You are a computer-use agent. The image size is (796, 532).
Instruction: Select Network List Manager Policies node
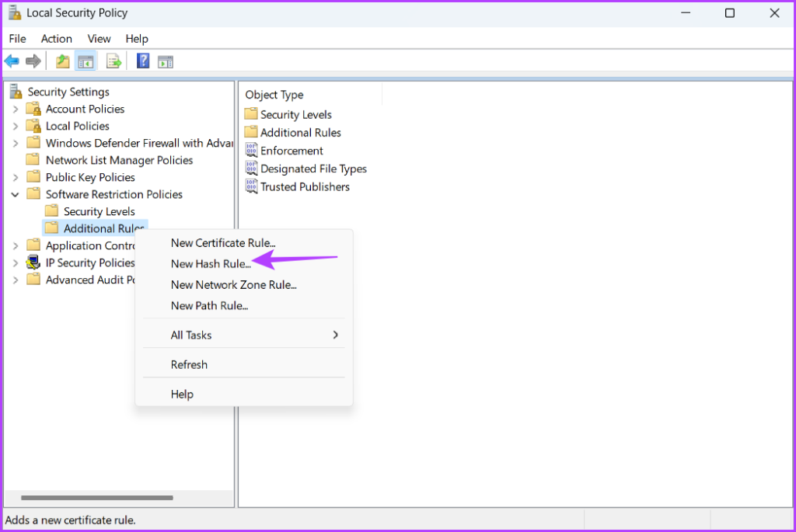119,160
